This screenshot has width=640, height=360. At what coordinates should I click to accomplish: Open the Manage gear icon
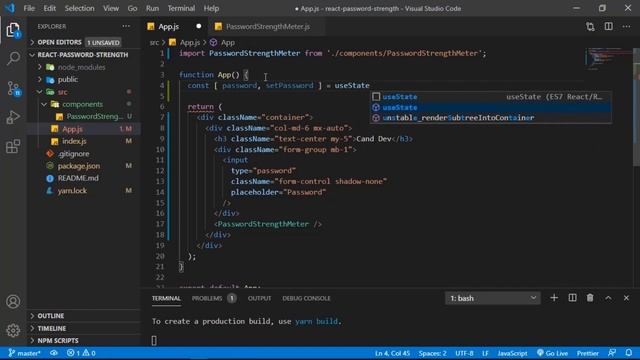click(x=13, y=330)
